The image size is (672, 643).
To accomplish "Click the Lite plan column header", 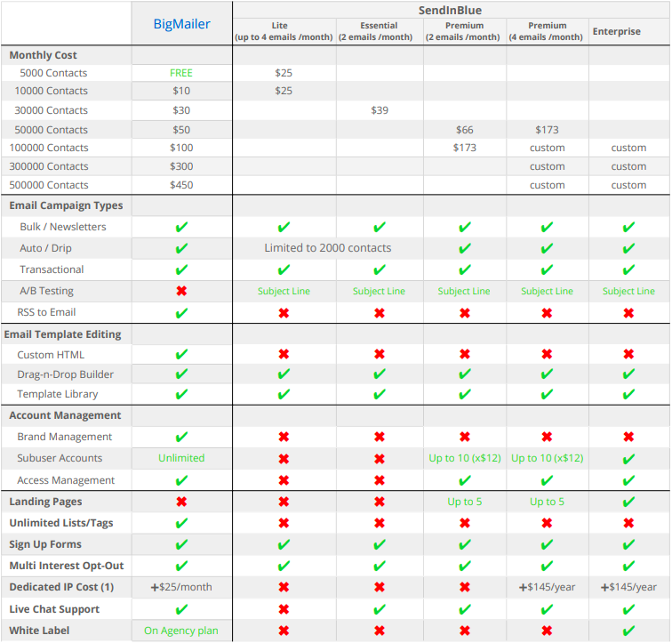I will (x=284, y=31).
